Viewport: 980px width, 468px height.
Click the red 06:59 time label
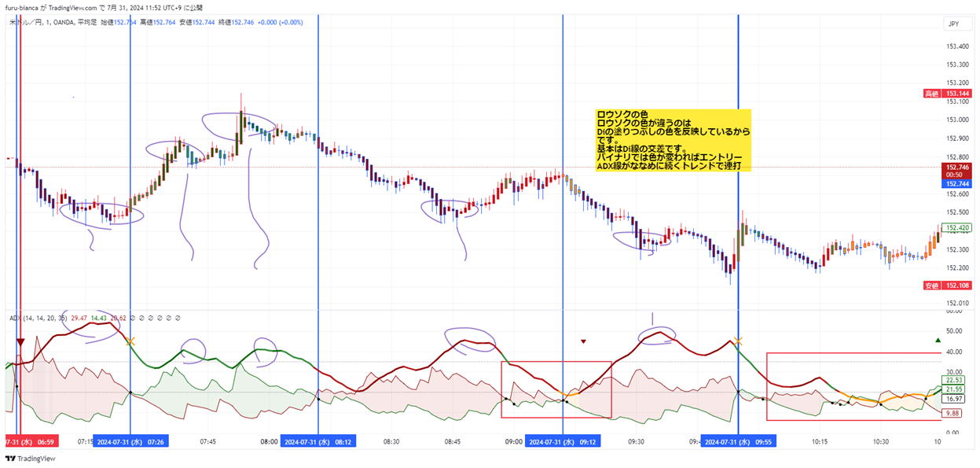pos(27,442)
